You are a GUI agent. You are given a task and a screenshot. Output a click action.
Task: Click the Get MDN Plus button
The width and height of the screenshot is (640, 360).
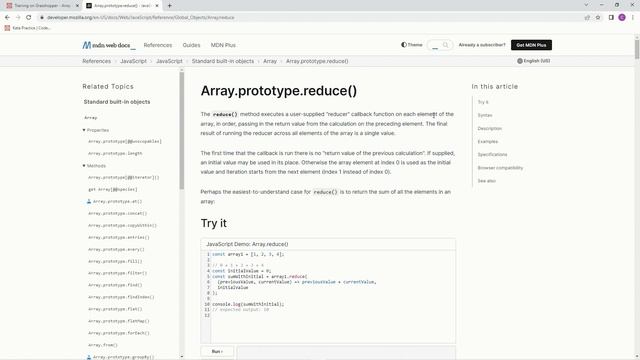[x=531, y=45]
